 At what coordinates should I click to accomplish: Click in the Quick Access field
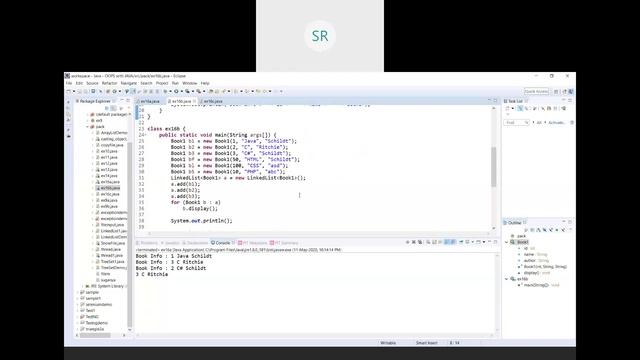pos(536,91)
